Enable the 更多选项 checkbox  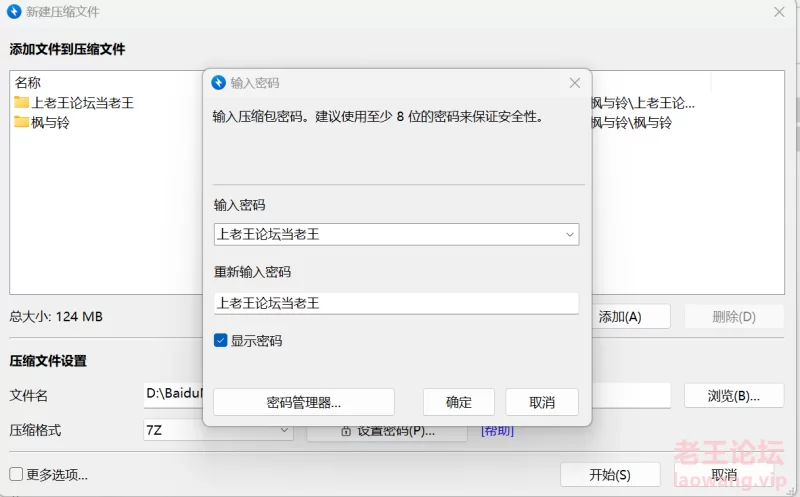(16, 474)
